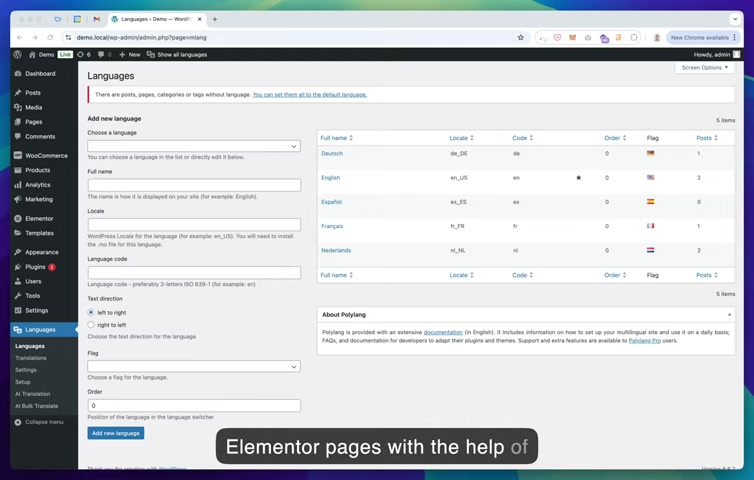Click set all to default language link
This screenshot has width=754, height=480.
pos(310,95)
